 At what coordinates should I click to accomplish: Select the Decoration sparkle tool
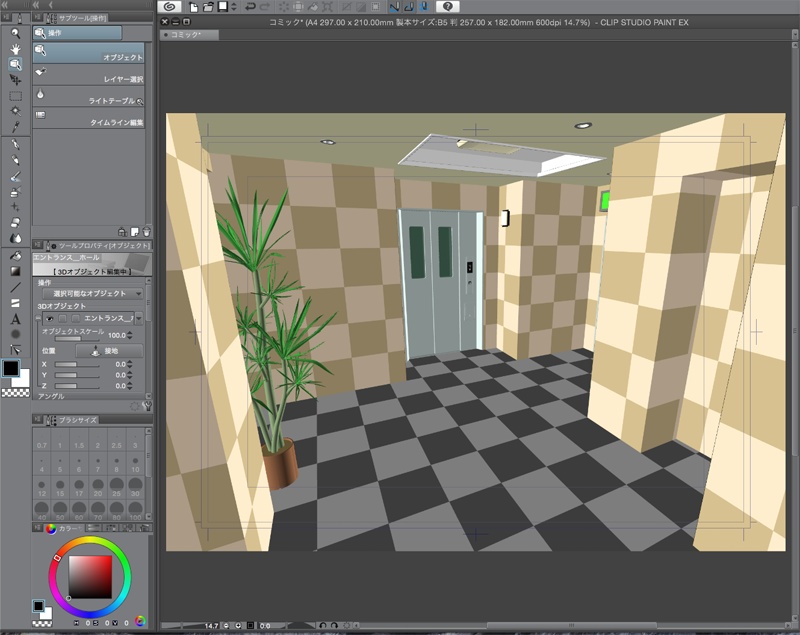point(16,207)
